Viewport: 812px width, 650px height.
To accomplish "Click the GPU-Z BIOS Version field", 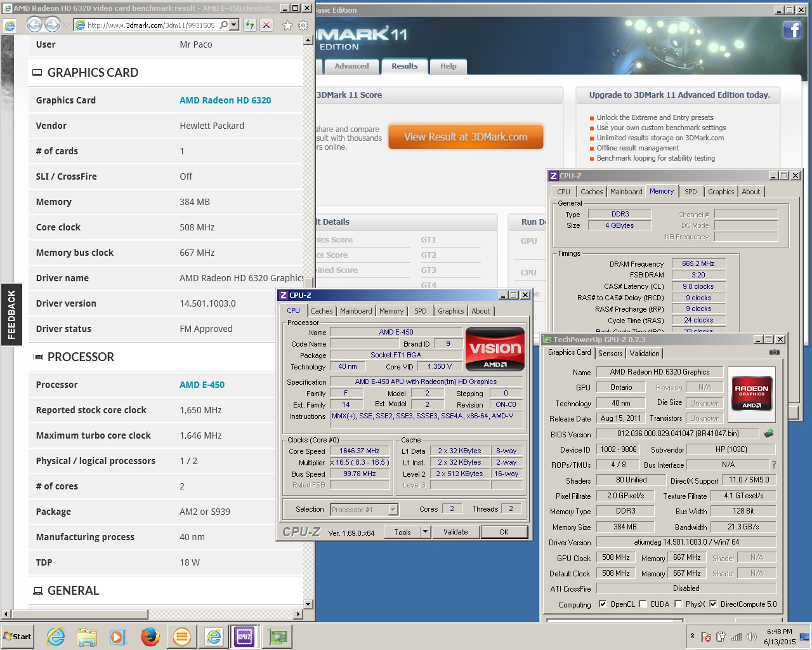I will point(678,434).
